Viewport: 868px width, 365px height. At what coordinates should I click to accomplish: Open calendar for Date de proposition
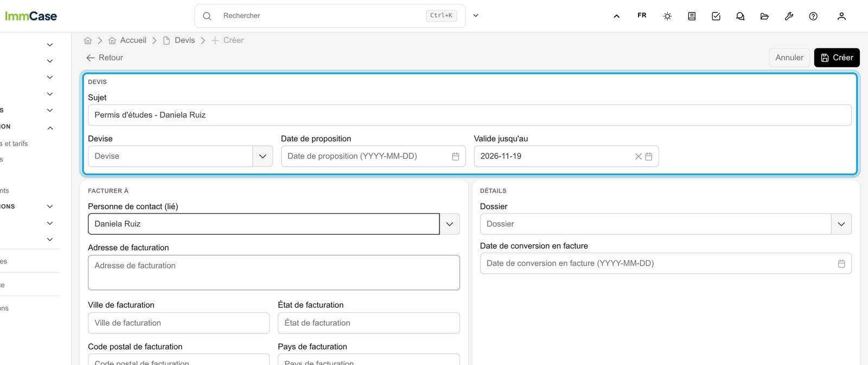coord(456,156)
